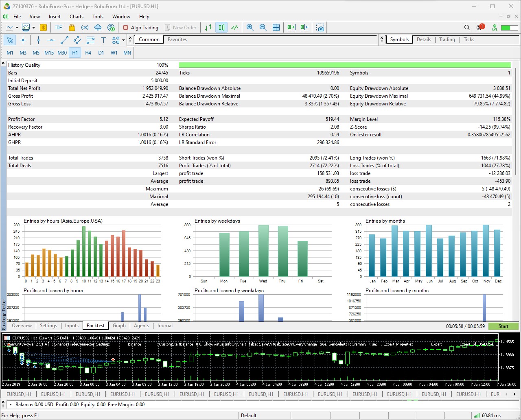Open the chart type dropdown arrow
Viewport: 521px width, 420px height.
pos(17,28)
